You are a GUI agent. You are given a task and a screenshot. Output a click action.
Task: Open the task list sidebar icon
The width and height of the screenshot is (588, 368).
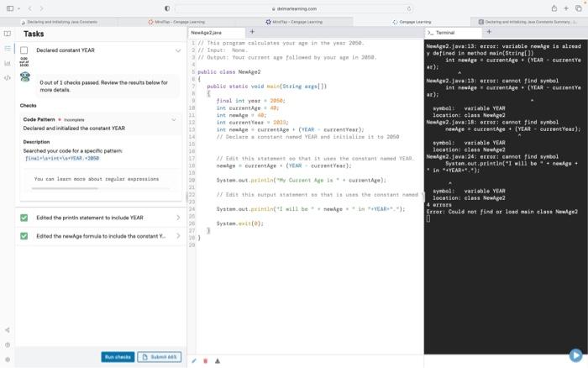click(x=7, y=49)
